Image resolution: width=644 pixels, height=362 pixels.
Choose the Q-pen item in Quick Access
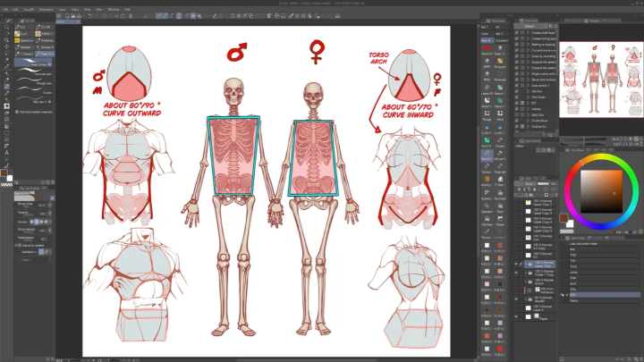pos(500,141)
